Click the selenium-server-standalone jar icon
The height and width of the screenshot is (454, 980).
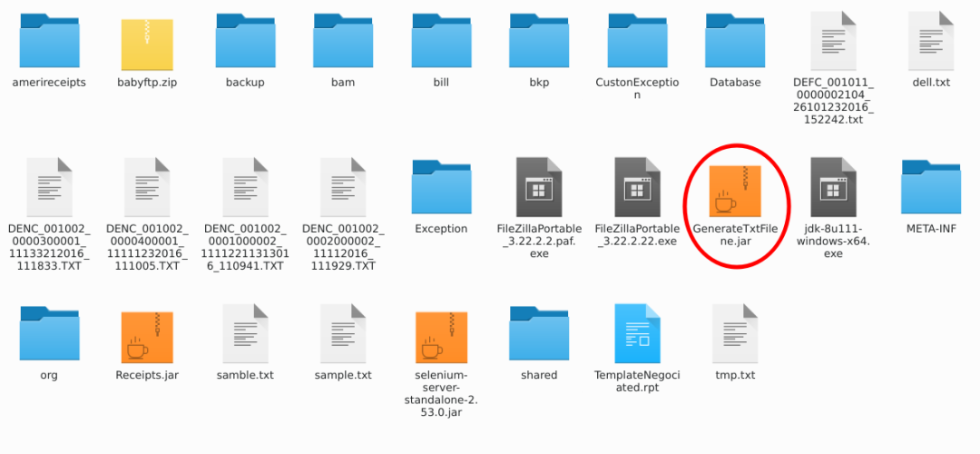coord(441,337)
